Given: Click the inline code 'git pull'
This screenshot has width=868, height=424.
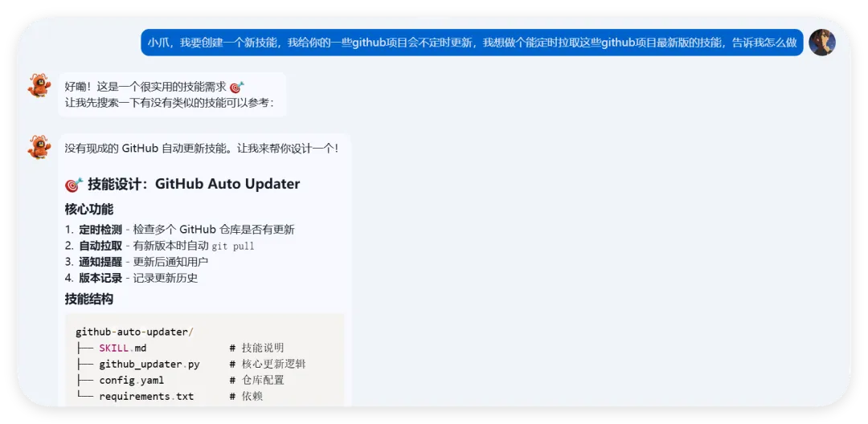Looking at the screenshot, I should click(233, 246).
